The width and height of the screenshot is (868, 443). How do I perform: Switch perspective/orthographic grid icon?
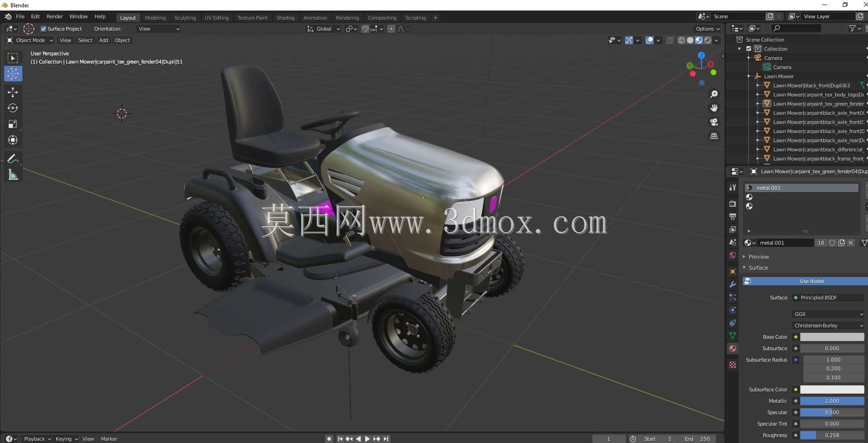point(714,136)
